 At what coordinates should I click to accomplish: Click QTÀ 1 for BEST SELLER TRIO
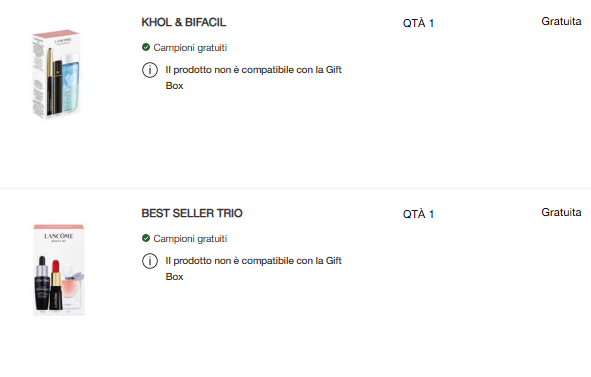418,214
